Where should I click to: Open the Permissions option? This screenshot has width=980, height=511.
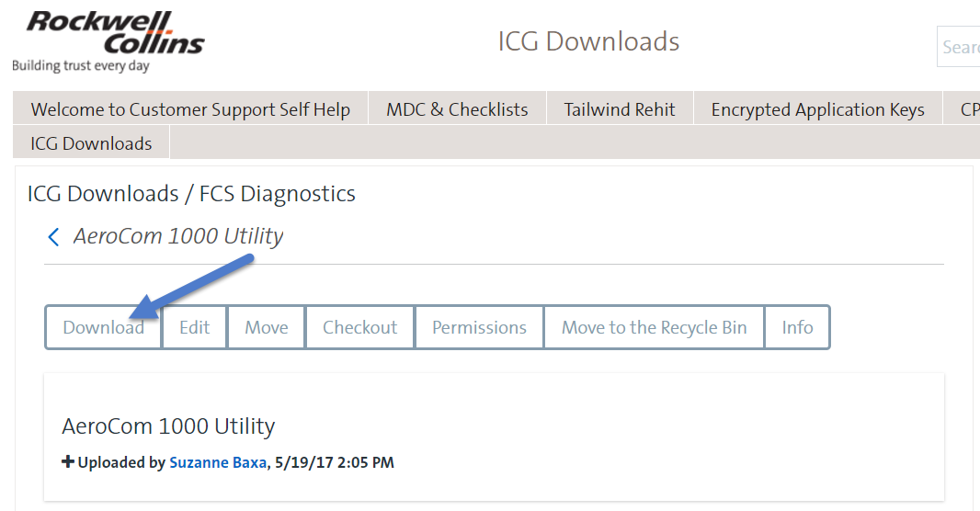tap(479, 327)
